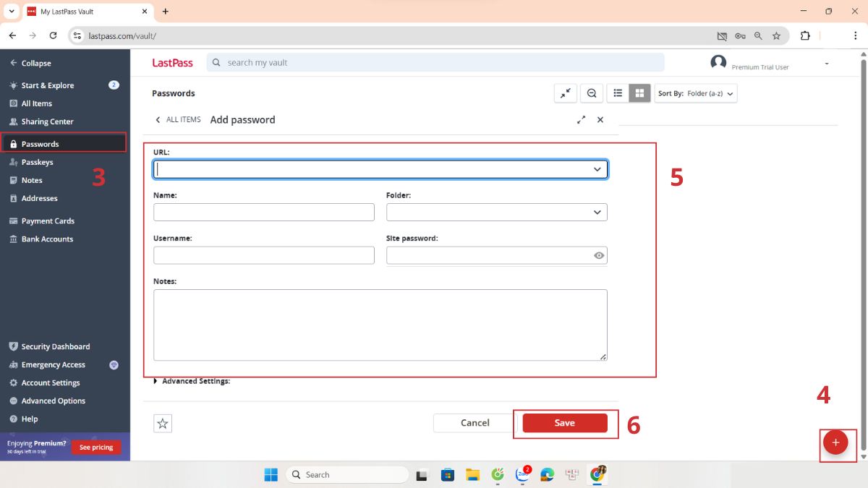Image resolution: width=868 pixels, height=488 pixels.
Task: Click the address bar URL
Action: [122, 35]
